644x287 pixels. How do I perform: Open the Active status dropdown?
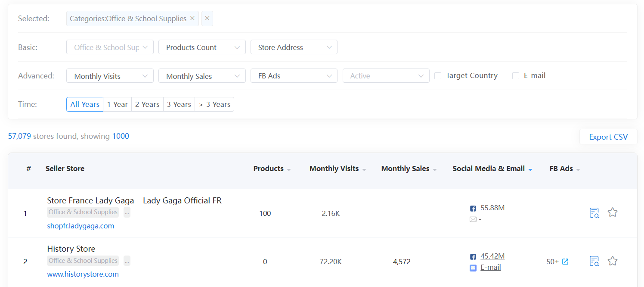pos(386,75)
